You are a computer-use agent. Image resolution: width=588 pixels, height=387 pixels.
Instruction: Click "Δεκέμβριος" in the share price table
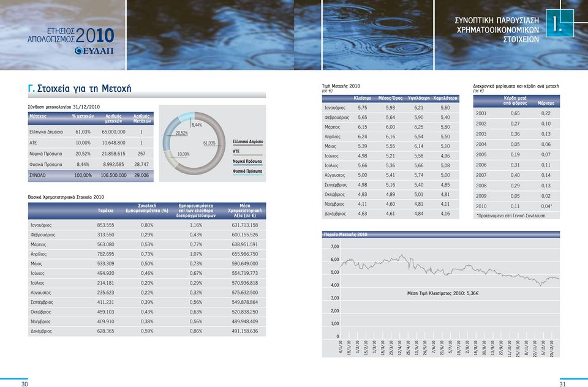(x=335, y=214)
